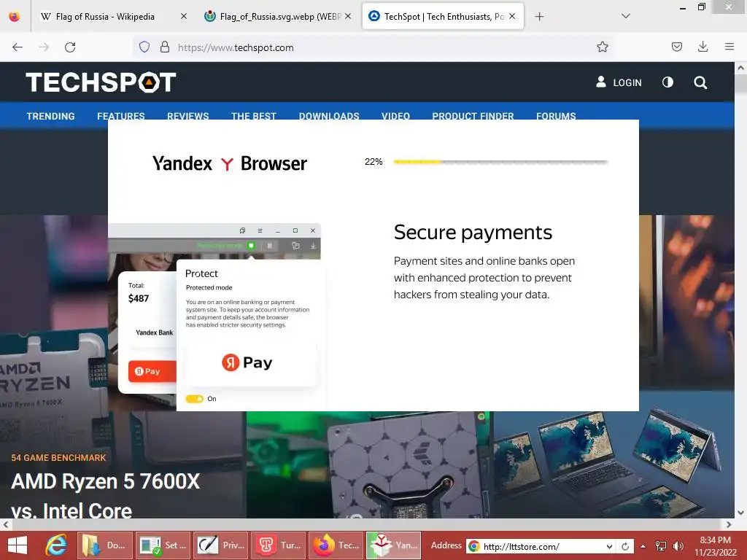Open the Priv... taskbar button

[220, 545]
